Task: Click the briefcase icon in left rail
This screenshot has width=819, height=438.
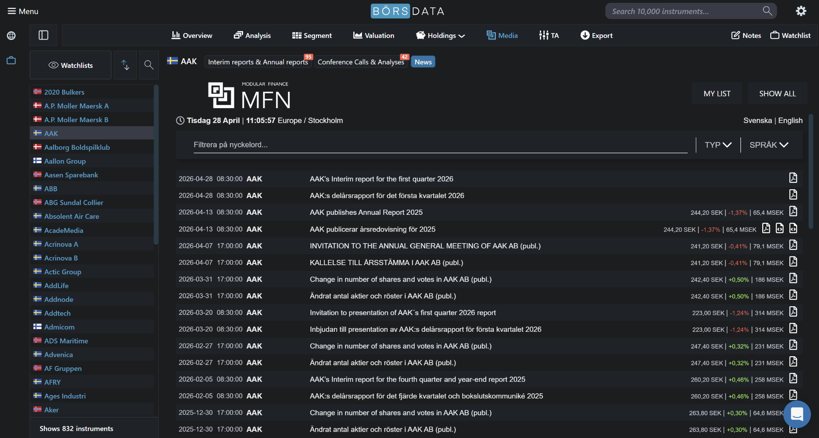Action: tap(11, 61)
